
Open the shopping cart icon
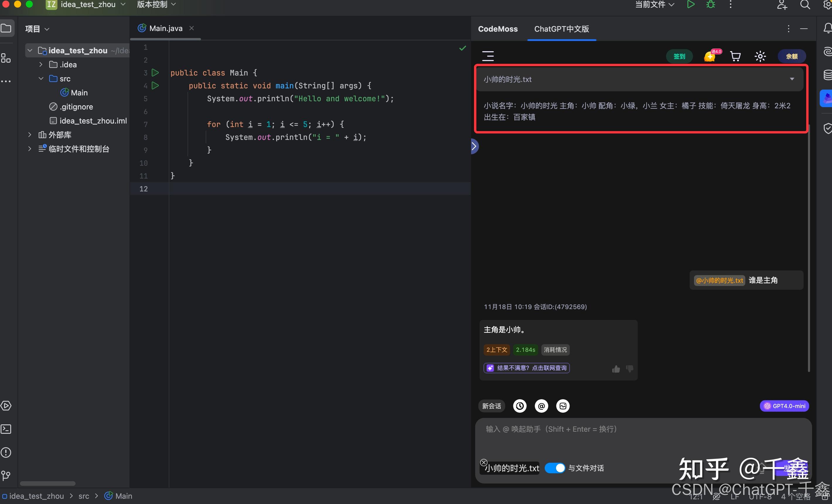point(735,56)
